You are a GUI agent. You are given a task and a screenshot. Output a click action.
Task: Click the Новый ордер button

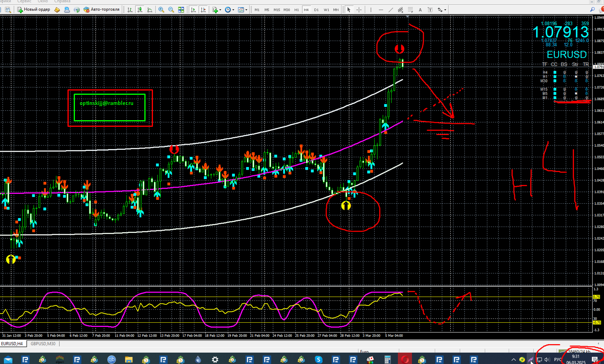click(34, 10)
